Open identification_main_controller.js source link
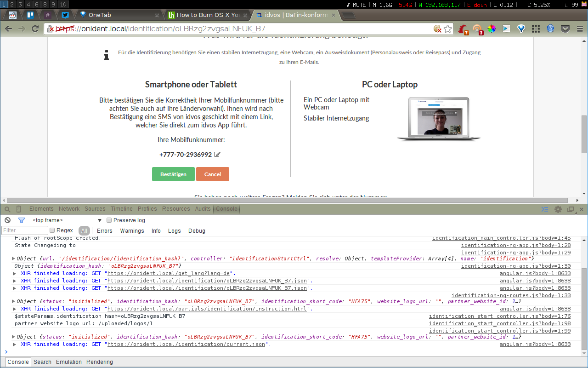Viewport: 588px width, 368px height. coord(502,238)
